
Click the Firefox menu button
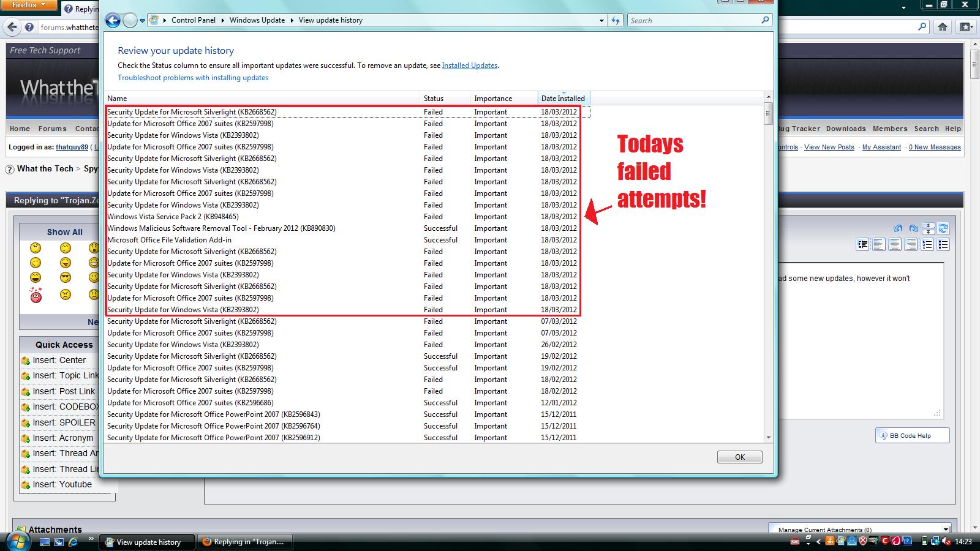29,5
